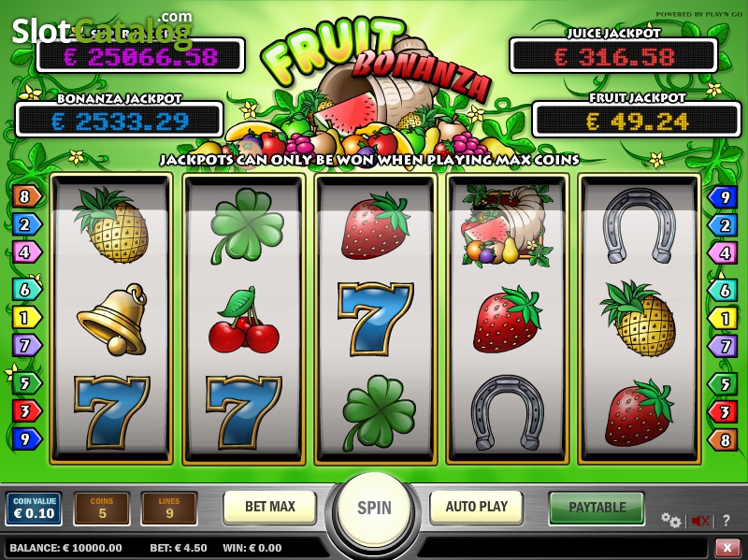Select green payline 5 marker on right
The height and width of the screenshot is (560, 748).
pyautogui.click(x=722, y=383)
